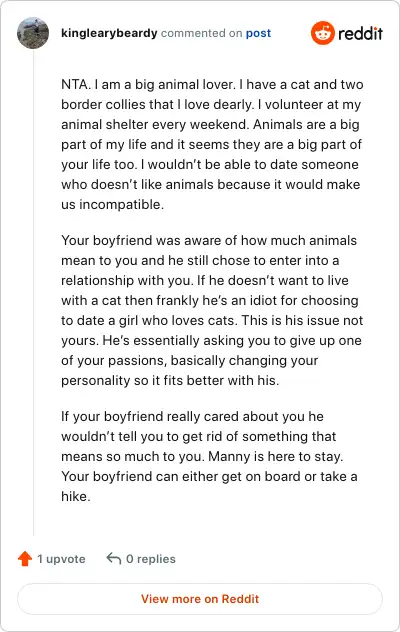
Task: Click the Reddit Snoo mascot icon
Action: [x=323, y=33]
